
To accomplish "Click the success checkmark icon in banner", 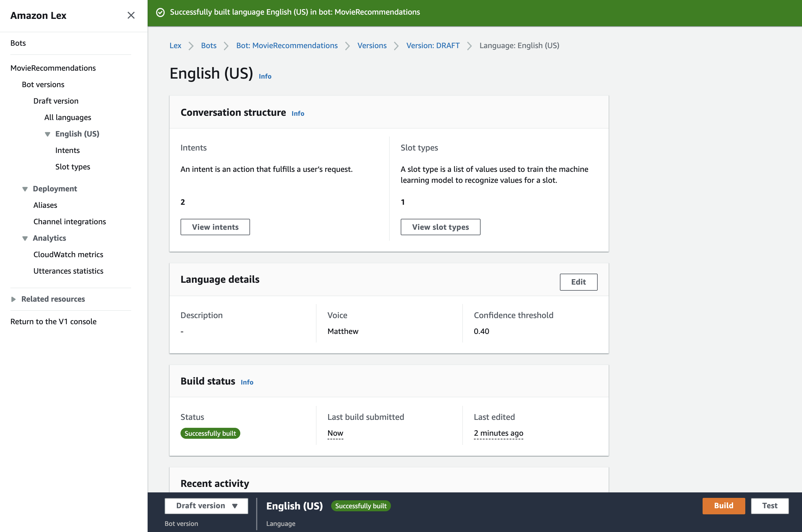I will (x=160, y=12).
